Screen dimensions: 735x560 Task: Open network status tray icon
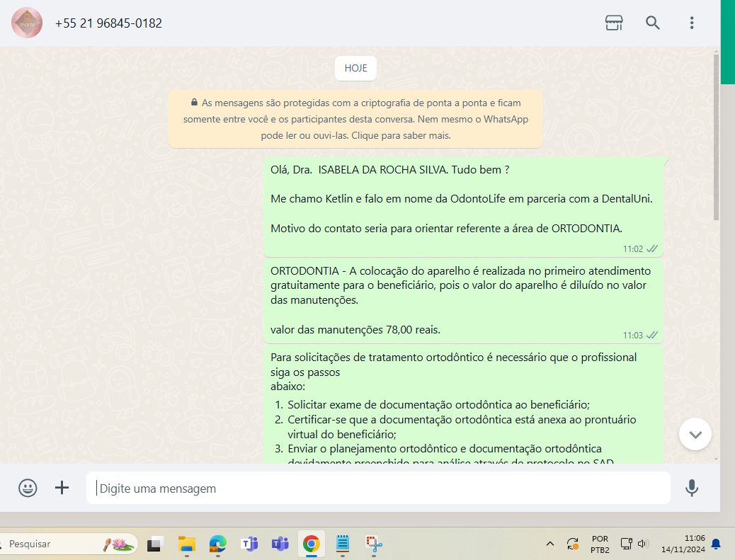(626, 544)
